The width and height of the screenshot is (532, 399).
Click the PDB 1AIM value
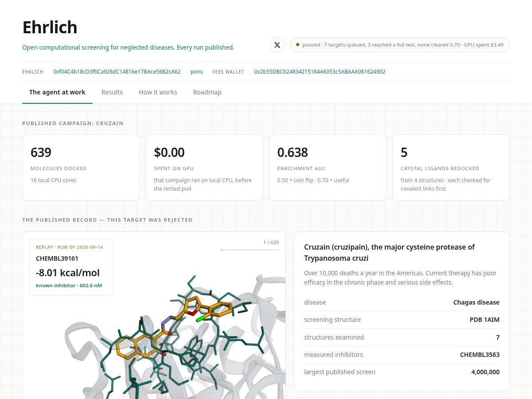click(485, 320)
